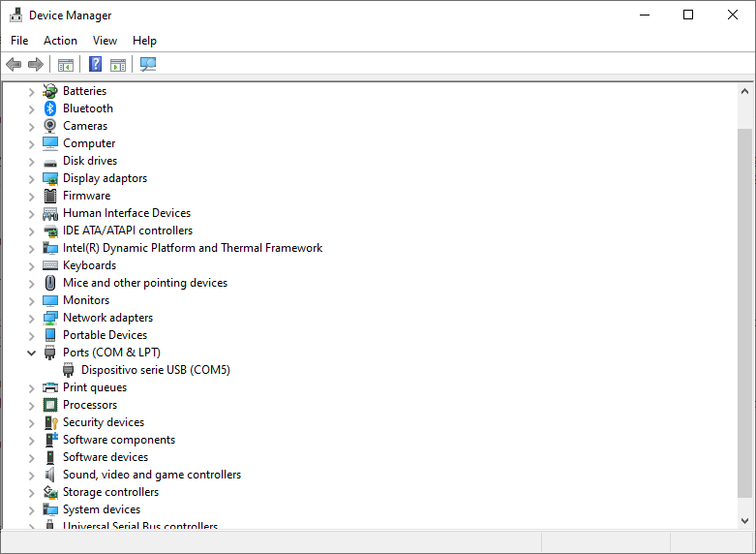Click the Cameras webcam icon
Screen dimensions: 756x554
pyautogui.click(x=49, y=126)
